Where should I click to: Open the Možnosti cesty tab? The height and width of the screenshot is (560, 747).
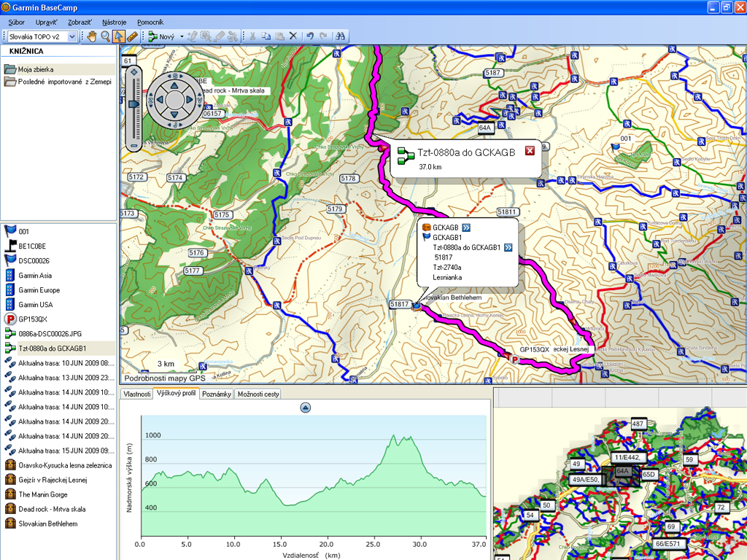click(258, 394)
